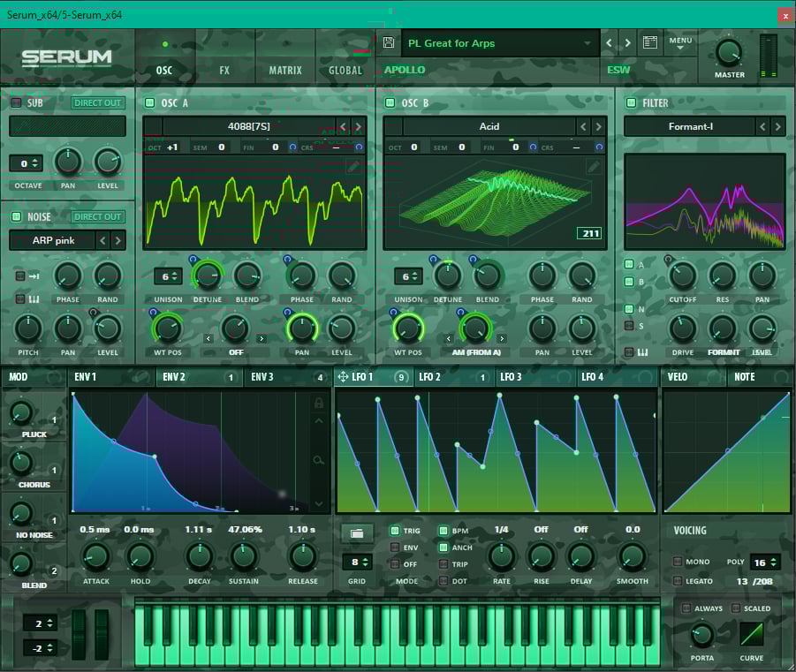Click the envelope ATTACK knob
This screenshot has width=796, height=672.
[96, 556]
